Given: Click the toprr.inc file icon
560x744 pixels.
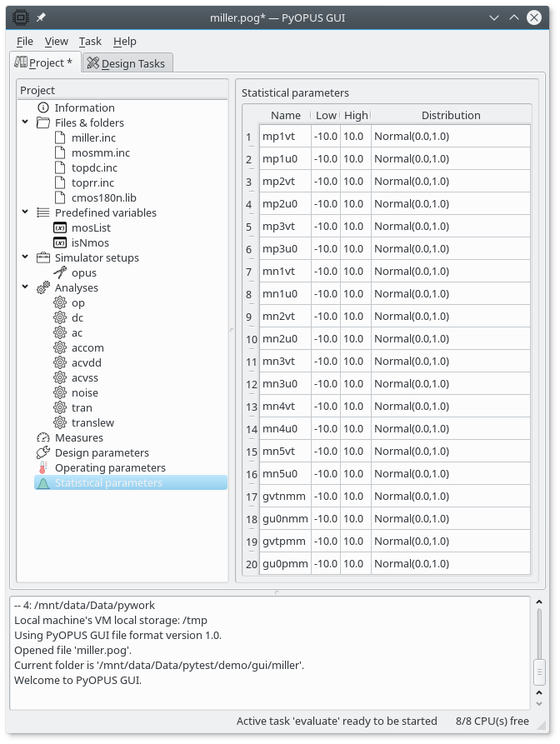Looking at the screenshot, I should point(60,182).
